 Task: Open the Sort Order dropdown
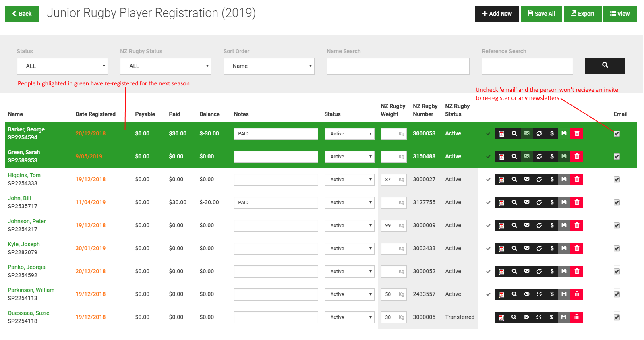coord(269,66)
